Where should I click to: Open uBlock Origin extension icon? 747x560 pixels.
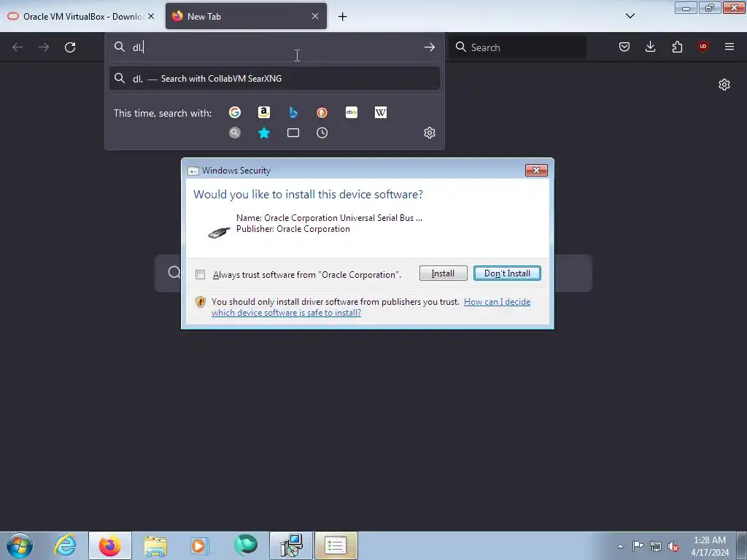click(x=703, y=47)
